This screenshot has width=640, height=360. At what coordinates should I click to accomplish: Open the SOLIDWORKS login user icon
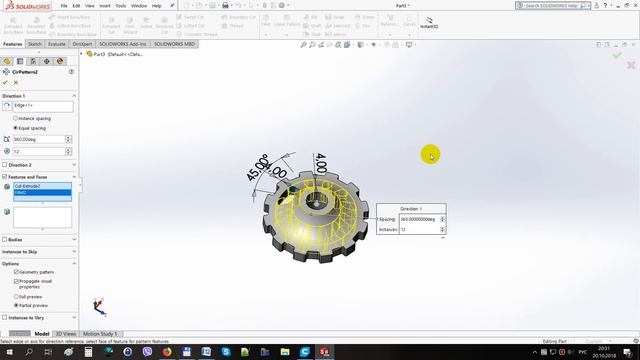[x=596, y=6]
